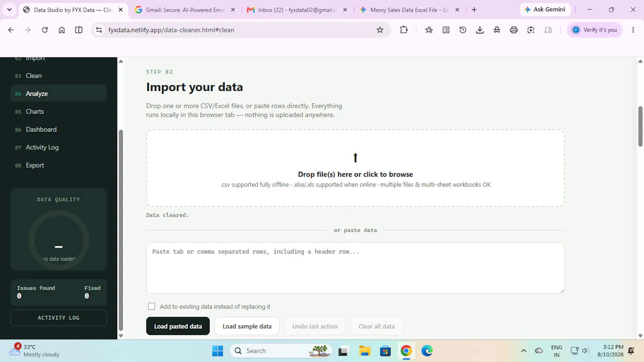Close the Inbox (22) tab
644x362 pixels.
pyautogui.click(x=345, y=10)
